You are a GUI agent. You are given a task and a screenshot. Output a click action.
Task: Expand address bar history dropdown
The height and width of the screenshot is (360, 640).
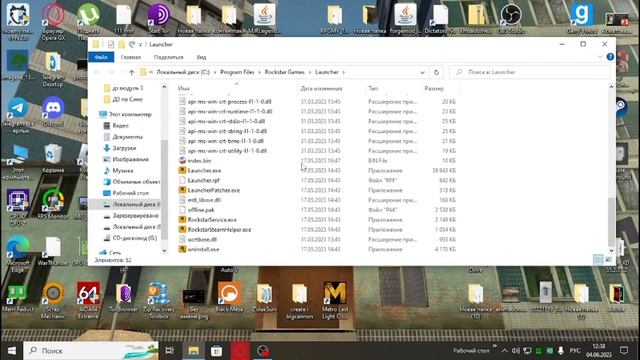(x=422, y=72)
